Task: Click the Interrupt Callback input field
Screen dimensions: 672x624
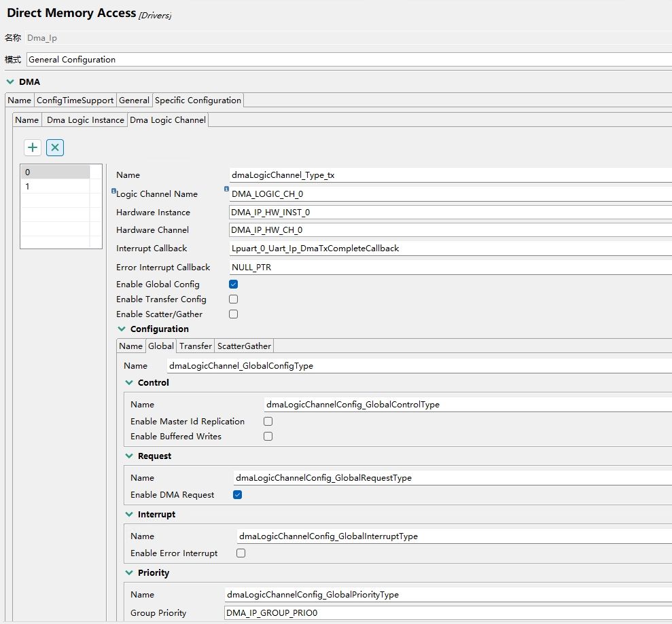Action: [x=450, y=249]
